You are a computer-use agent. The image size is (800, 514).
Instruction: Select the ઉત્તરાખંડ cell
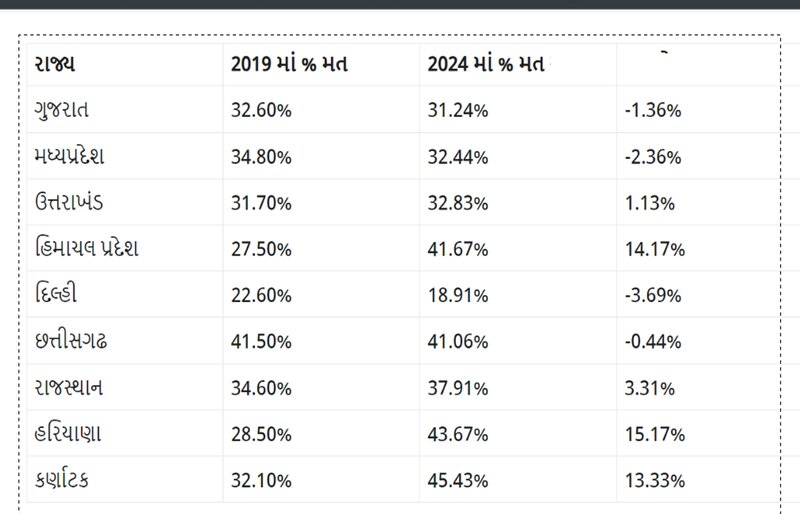pos(75,203)
